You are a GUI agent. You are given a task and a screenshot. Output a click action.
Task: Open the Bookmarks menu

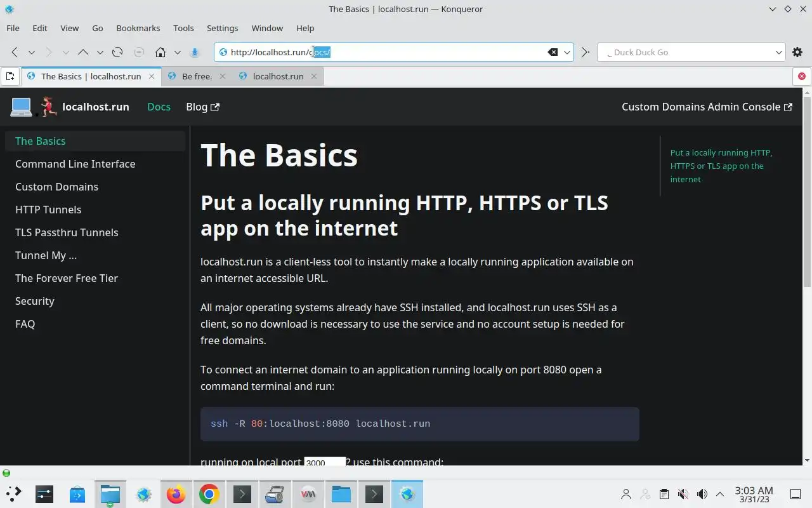(x=138, y=28)
